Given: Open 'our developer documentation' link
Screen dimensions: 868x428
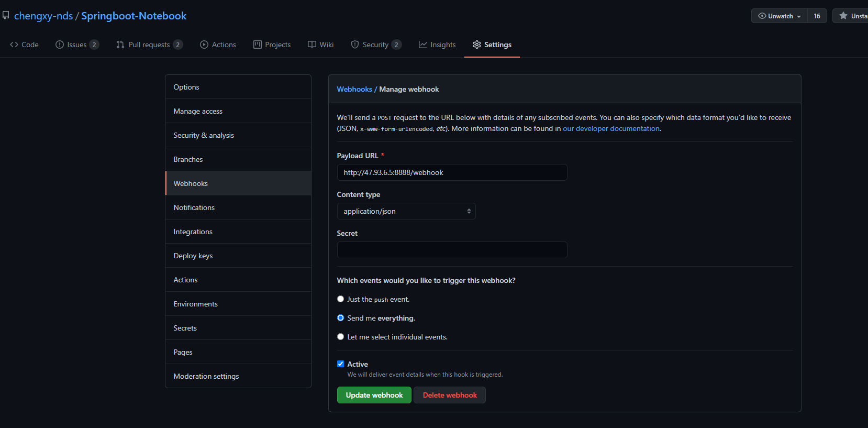Looking at the screenshot, I should (611, 128).
